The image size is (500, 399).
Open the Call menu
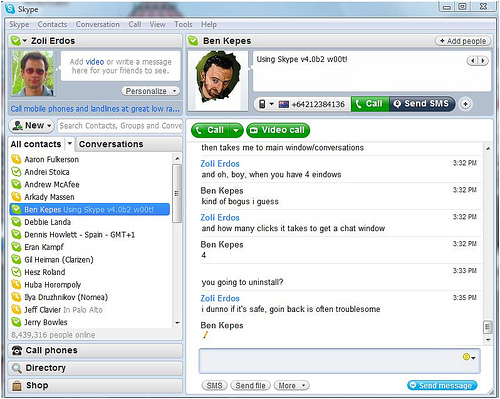tap(135, 24)
